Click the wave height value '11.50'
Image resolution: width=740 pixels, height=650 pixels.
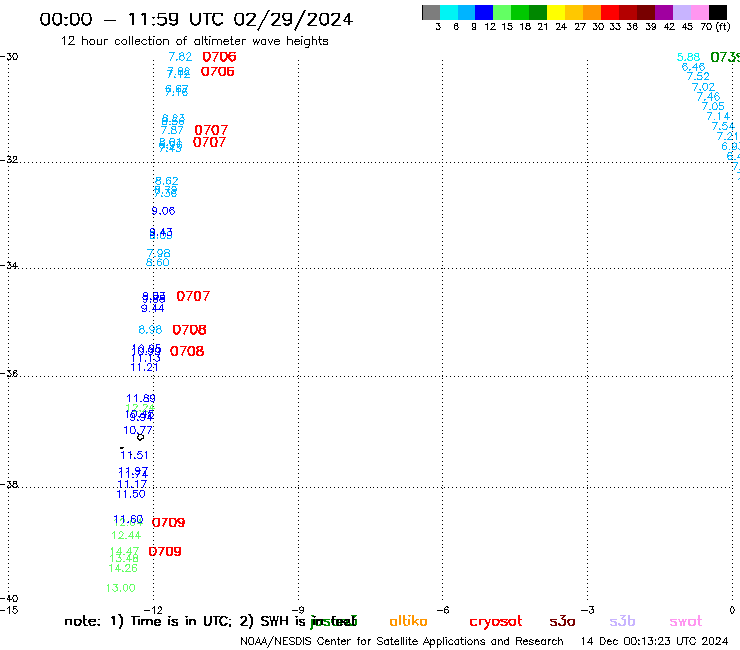click(x=131, y=494)
